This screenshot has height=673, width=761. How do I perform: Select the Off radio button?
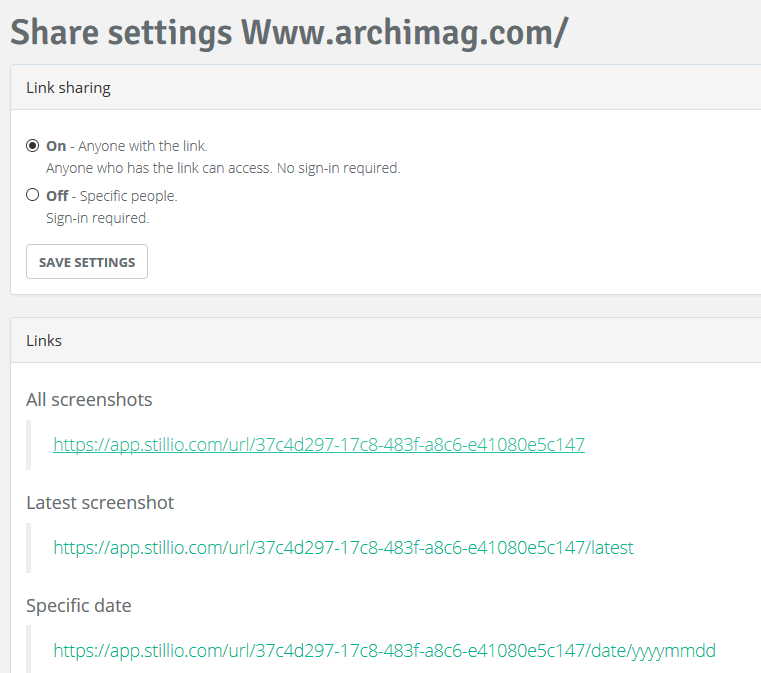tap(33, 195)
